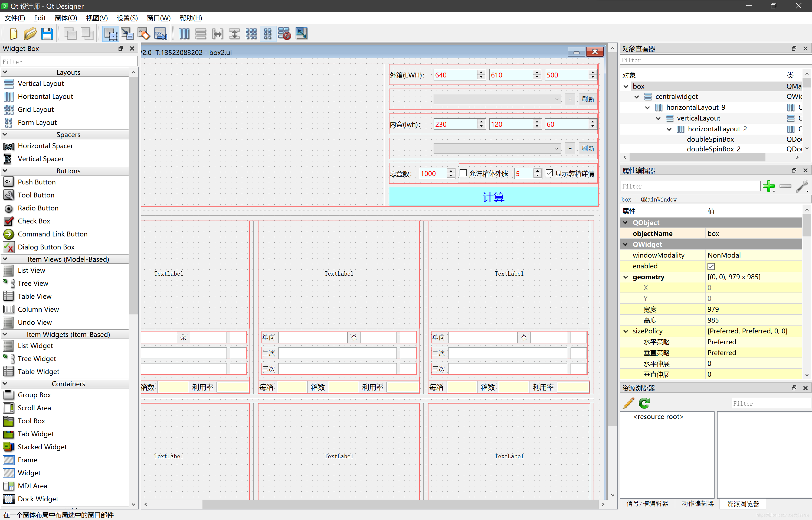Apply Lay Out Horizontally toolbar icon

click(184, 34)
